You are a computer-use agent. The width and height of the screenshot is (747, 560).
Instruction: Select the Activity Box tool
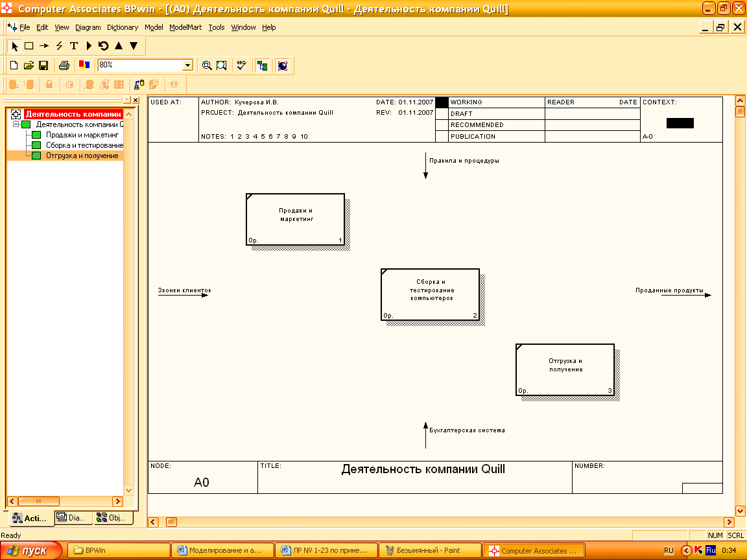coord(29,46)
